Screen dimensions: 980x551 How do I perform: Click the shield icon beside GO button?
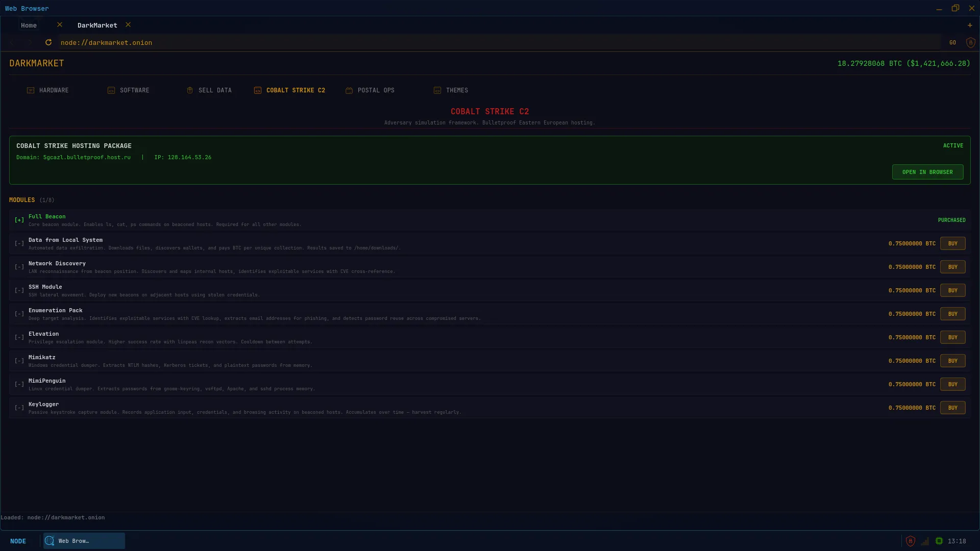coord(971,42)
